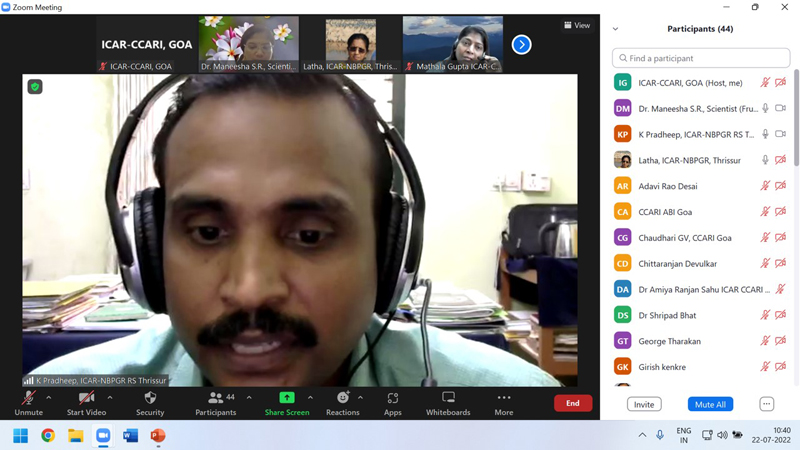Click the IG avatar of ICAR-CCARI, GOA
Screen dimensions: 800x450
[x=622, y=83]
